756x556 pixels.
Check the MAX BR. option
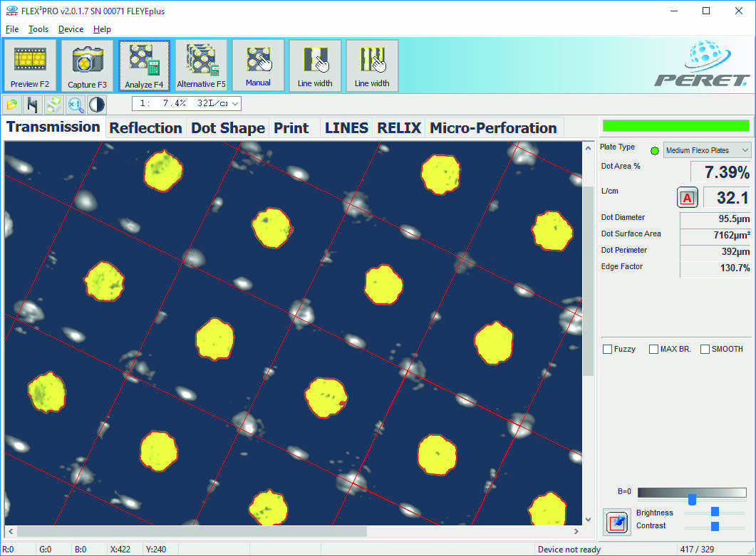pos(653,349)
